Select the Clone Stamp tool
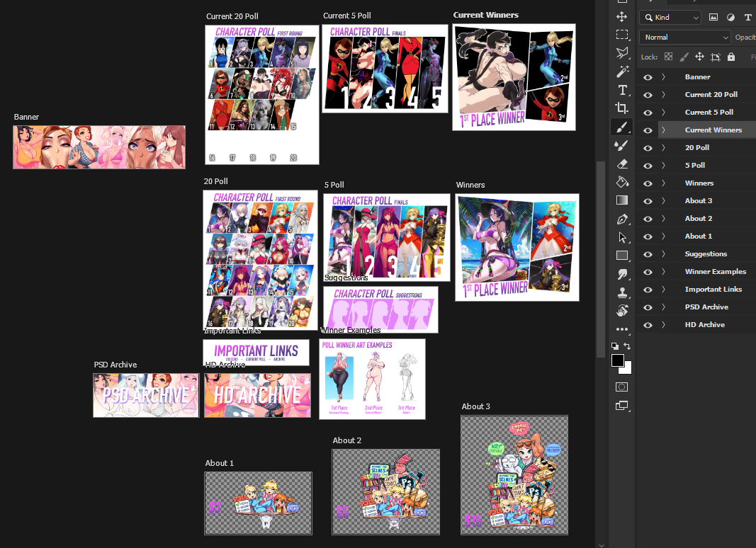 [622, 292]
